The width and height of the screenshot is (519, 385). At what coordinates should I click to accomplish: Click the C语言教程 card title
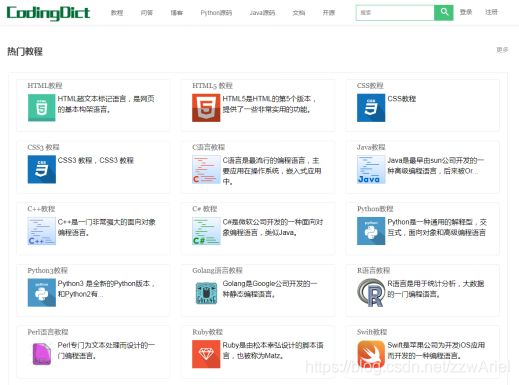point(208,147)
